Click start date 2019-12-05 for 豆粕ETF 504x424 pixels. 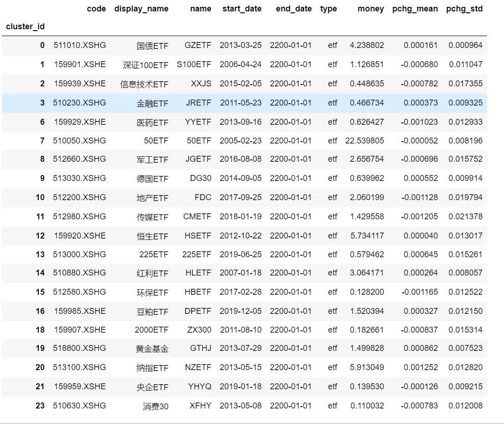[241, 311]
